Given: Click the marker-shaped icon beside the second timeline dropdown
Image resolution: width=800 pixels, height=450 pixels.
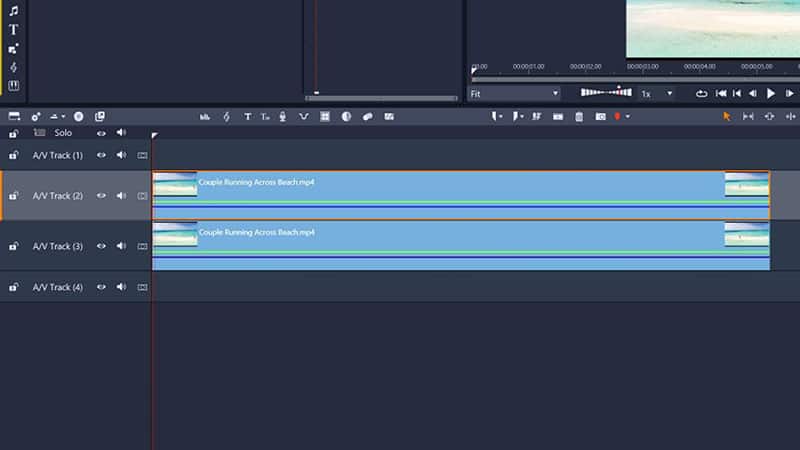Looking at the screenshot, I should (x=515, y=116).
